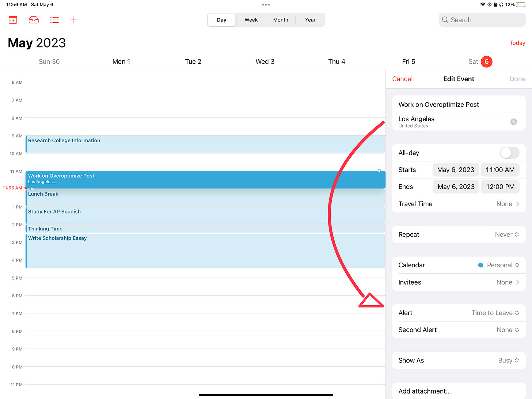This screenshot has width=532, height=399.
Task: Edit the event title field
Action: 459,105
